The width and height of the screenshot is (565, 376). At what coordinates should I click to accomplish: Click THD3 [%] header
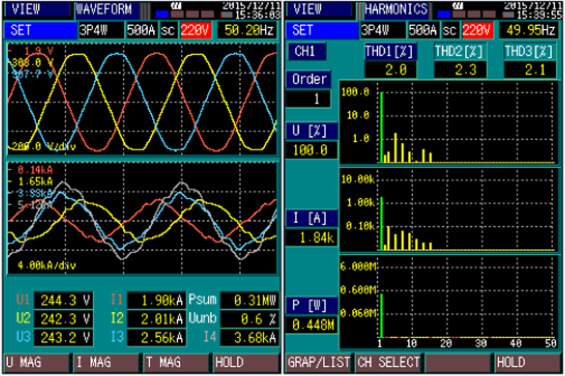pos(530,52)
